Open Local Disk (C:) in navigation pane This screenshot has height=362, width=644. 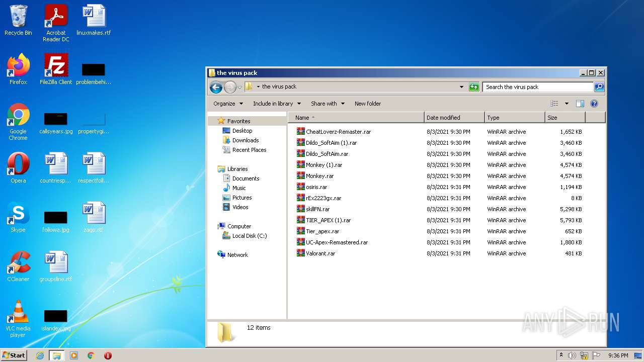(250, 236)
